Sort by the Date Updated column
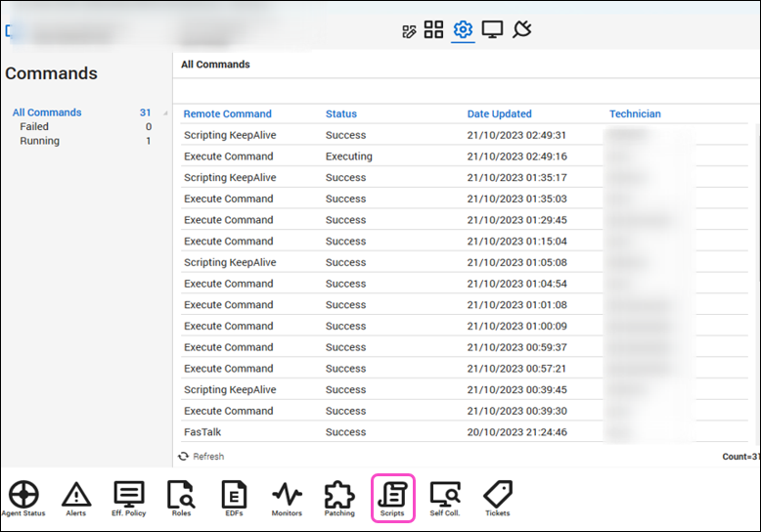 499,114
